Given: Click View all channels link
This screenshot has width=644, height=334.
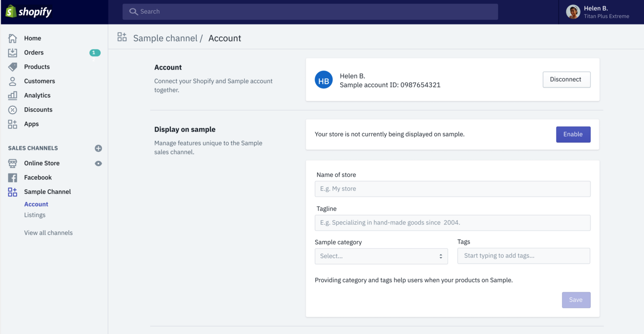Looking at the screenshot, I should (x=48, y=233).
